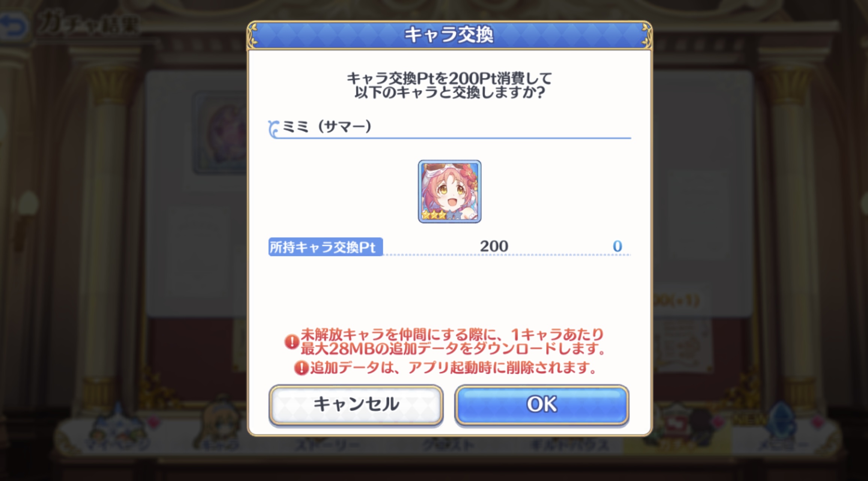Confirm the exchange with the OK button

pyautogui.click(x=541, y=405)
